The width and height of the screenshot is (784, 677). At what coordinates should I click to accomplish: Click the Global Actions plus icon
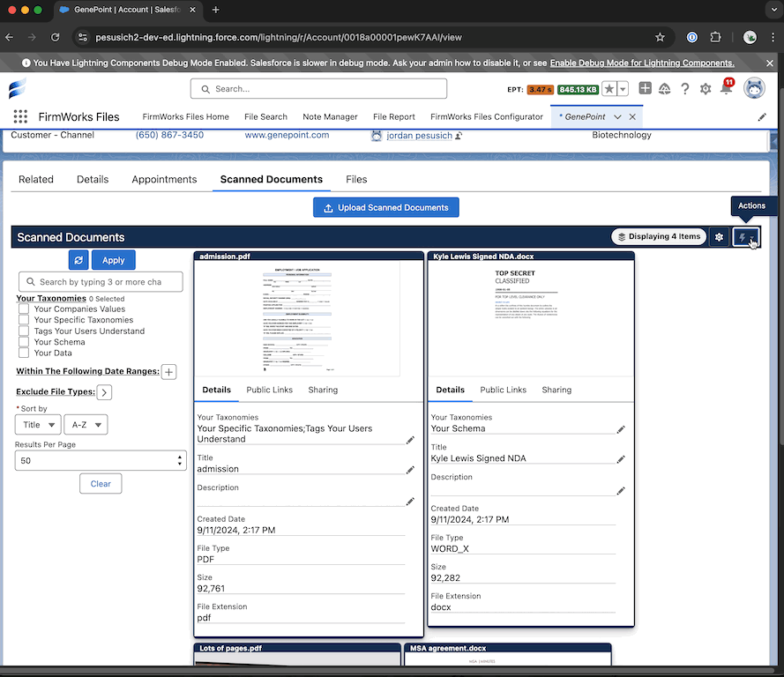[x=645, y=88]
